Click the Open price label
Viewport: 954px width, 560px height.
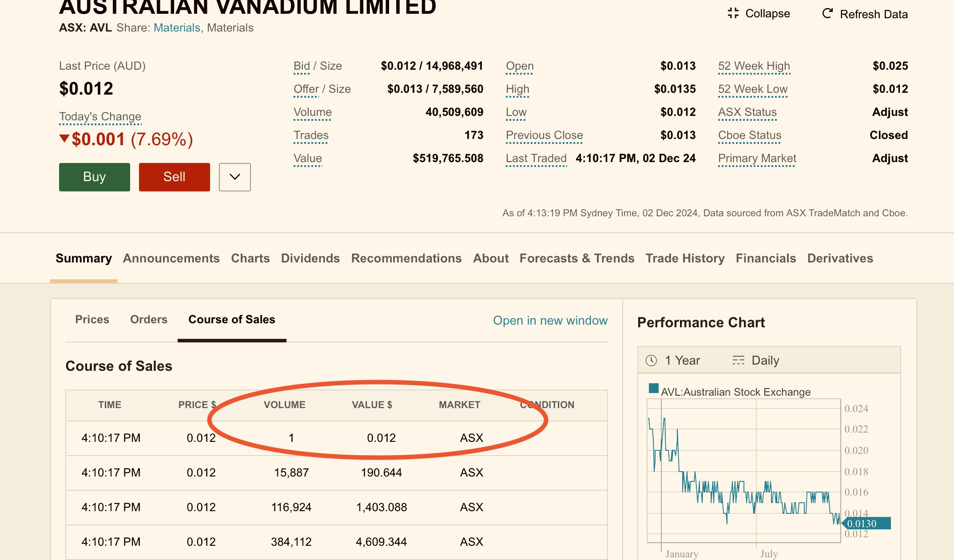tap(520, 66)
